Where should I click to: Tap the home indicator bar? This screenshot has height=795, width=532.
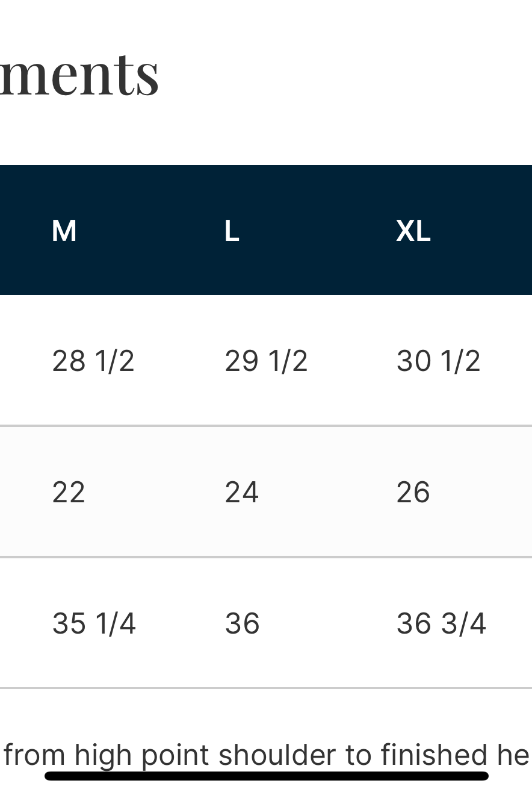(x=266, y=776)
